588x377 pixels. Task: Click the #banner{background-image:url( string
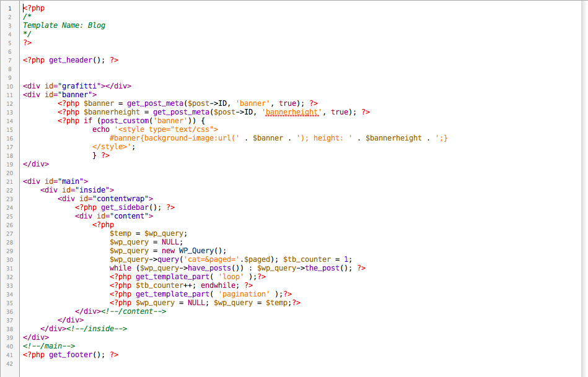click(174, 138)
